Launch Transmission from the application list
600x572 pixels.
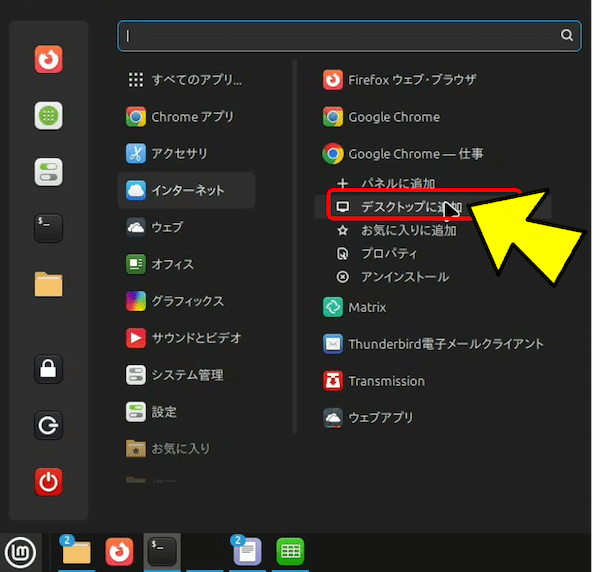click(386, 381)
